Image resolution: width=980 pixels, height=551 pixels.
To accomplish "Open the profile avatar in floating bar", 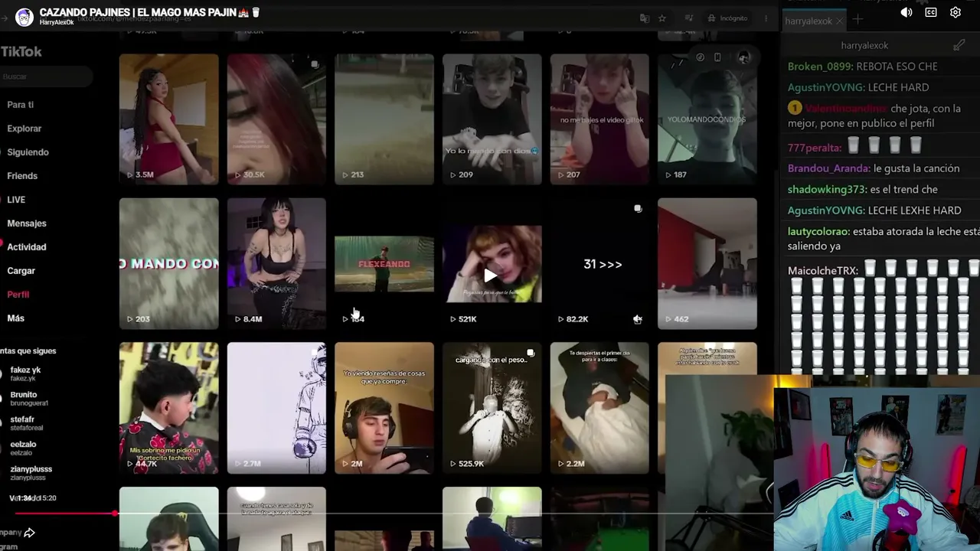I will [743, 57].
